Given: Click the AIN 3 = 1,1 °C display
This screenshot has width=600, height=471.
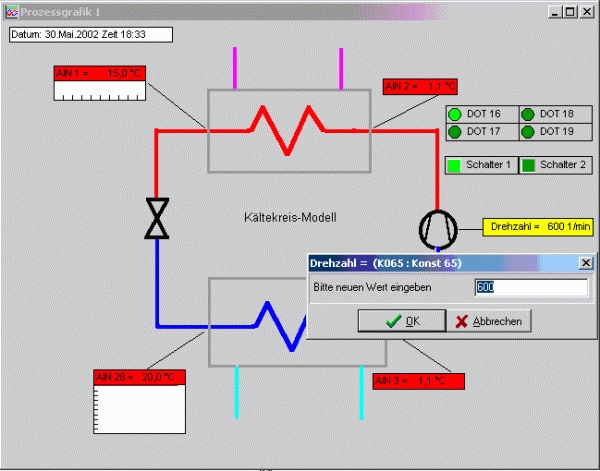Looking at the screenshot, I should [419, 381].
